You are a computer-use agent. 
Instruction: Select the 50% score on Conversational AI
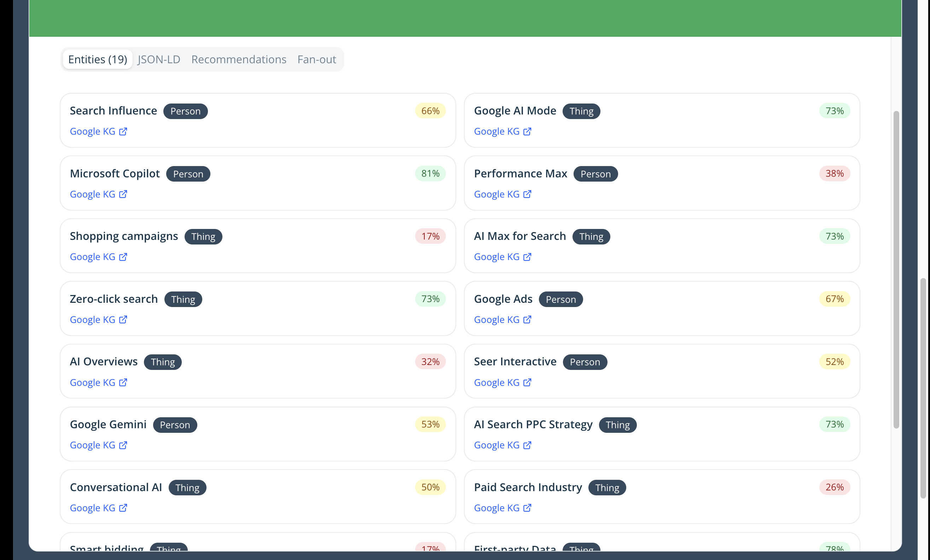point(430,487)
